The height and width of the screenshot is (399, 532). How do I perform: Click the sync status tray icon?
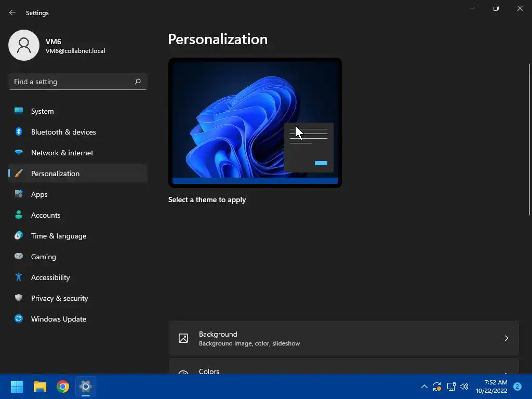(436, 387)
